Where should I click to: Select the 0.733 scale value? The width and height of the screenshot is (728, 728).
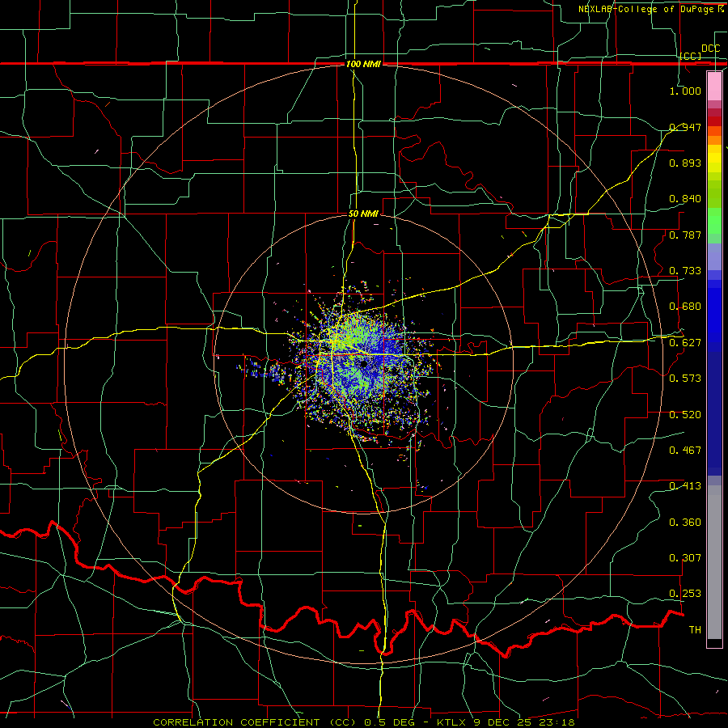pyautogui.click(x=685, y=271)
